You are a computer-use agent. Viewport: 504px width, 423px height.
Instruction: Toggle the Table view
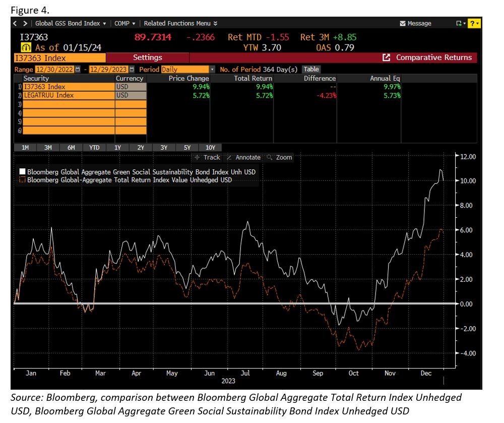311,69
